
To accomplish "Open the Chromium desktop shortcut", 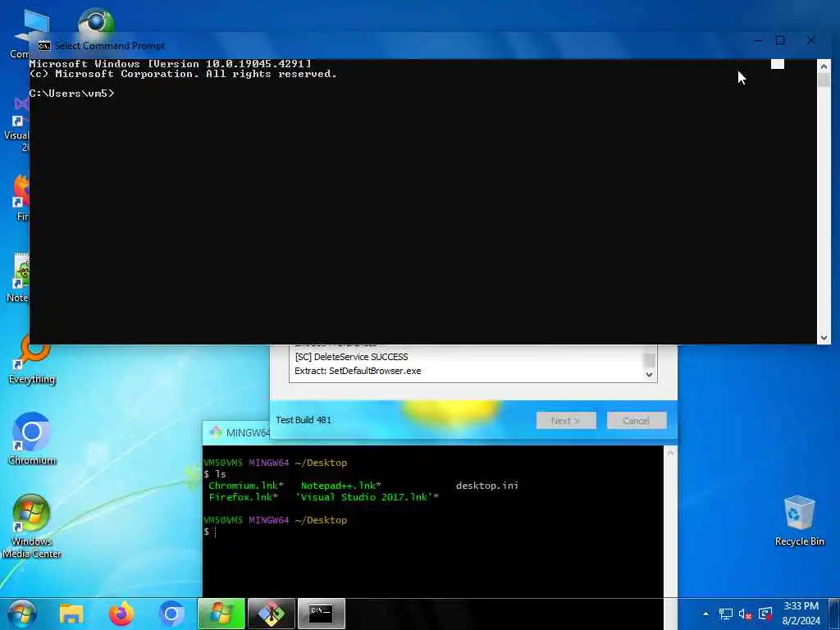I will coord(32,438).
